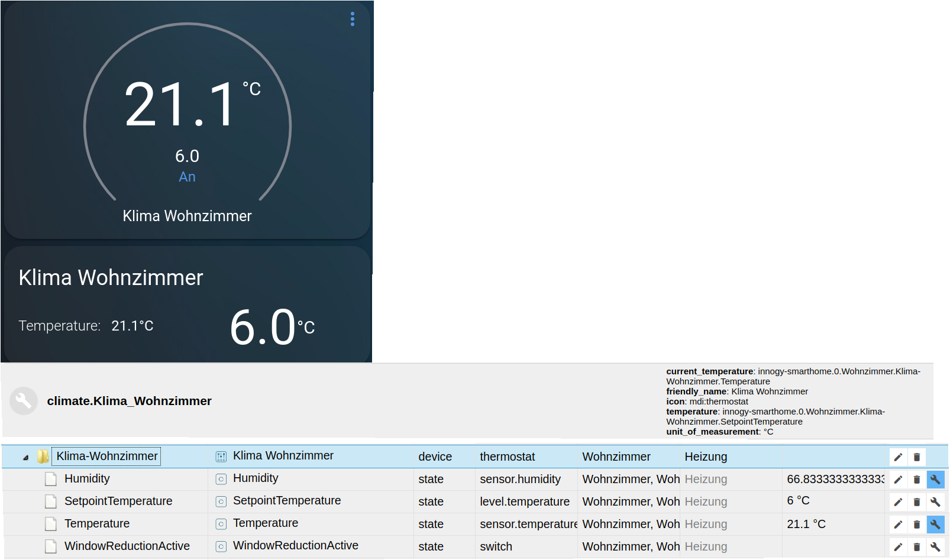Open custom settings wrench for SetpointTemperature
This screenshot has height=560, width=950.
coord(935,502)
